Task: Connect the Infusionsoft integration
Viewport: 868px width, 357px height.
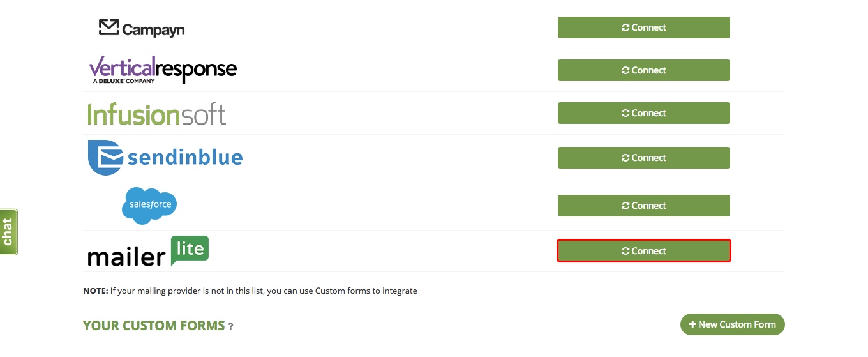Action: point(644,113)
